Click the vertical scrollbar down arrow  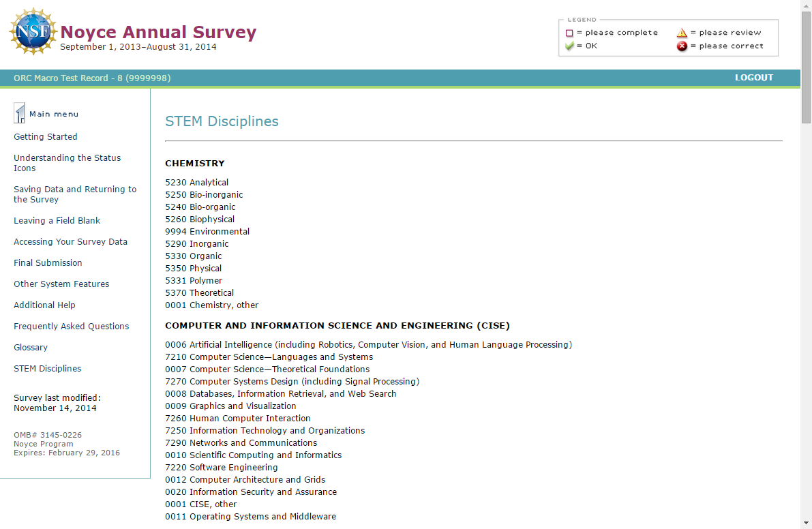806,523
